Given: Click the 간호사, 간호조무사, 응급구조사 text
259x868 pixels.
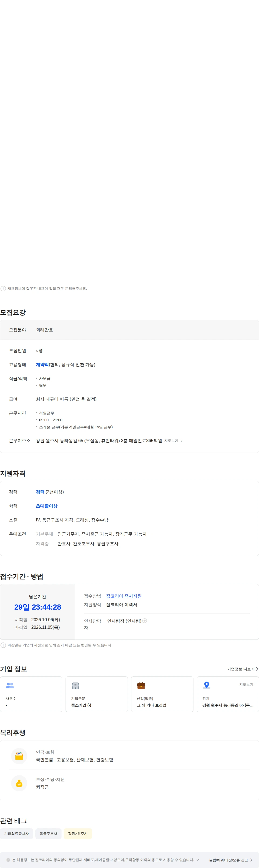Looking at the screenshot, I should (88, 544).
